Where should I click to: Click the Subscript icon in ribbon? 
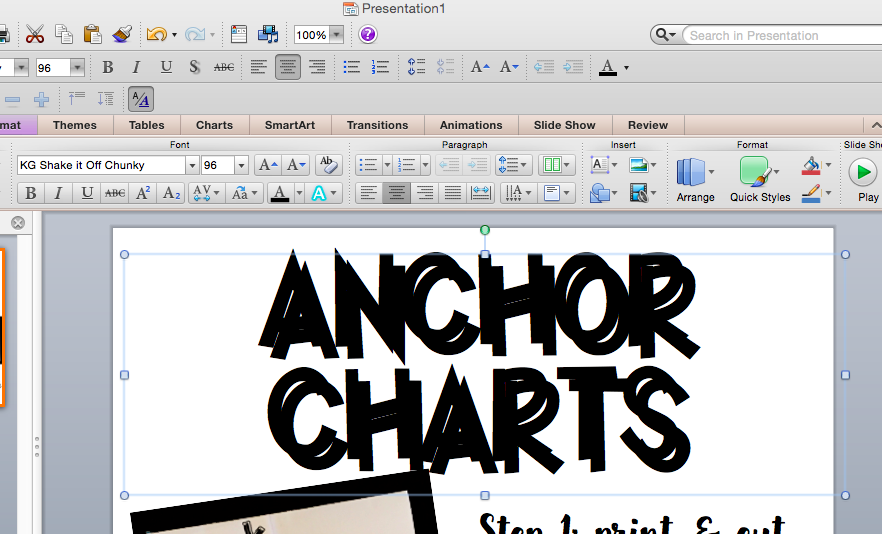[171, 194]
